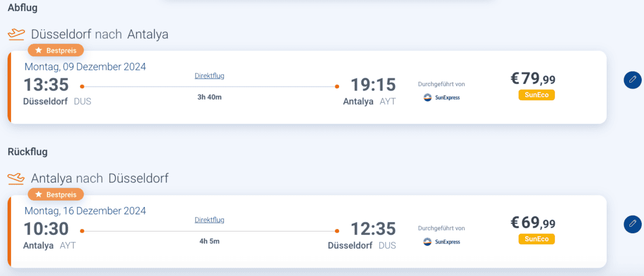
Task: Click the €69,99 return flight price
Action: point(533,223)
